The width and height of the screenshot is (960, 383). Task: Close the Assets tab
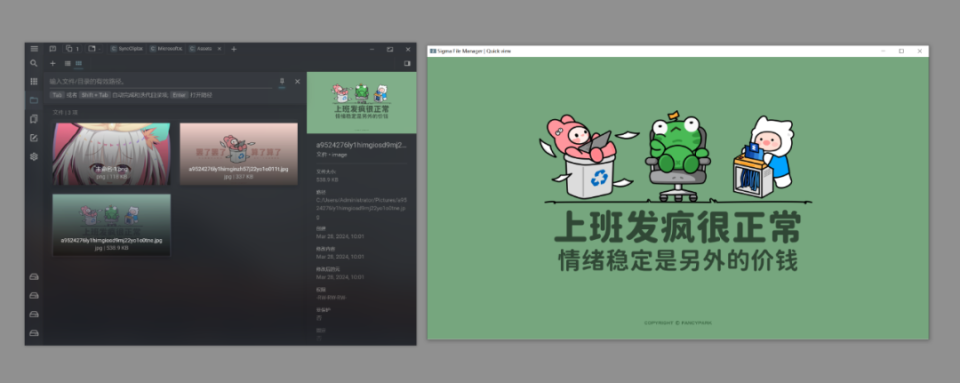219,49
